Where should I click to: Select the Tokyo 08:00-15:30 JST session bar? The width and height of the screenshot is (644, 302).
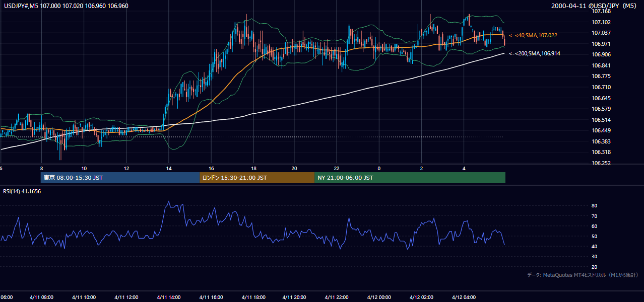coord(120,178)
